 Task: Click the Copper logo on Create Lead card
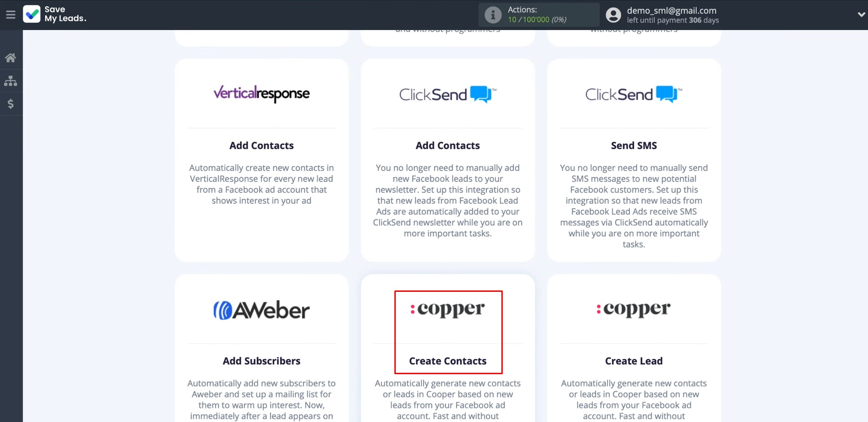(x=634, y=309)
